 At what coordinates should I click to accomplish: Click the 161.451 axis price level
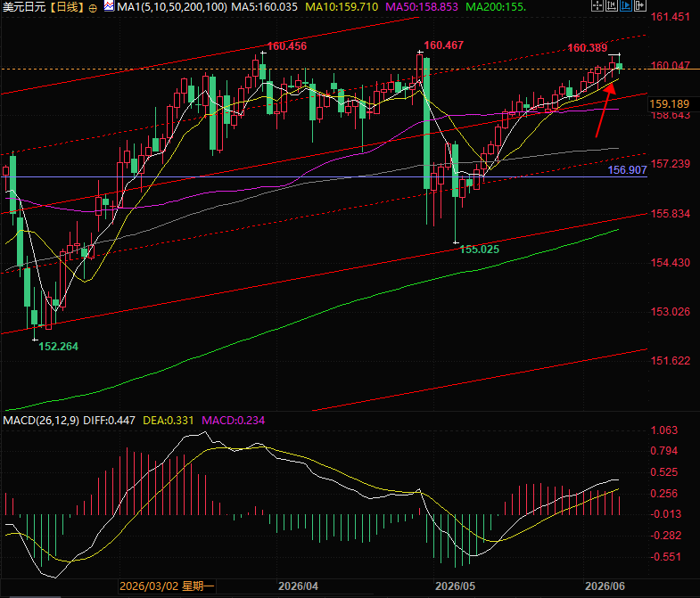coord(670,17)
